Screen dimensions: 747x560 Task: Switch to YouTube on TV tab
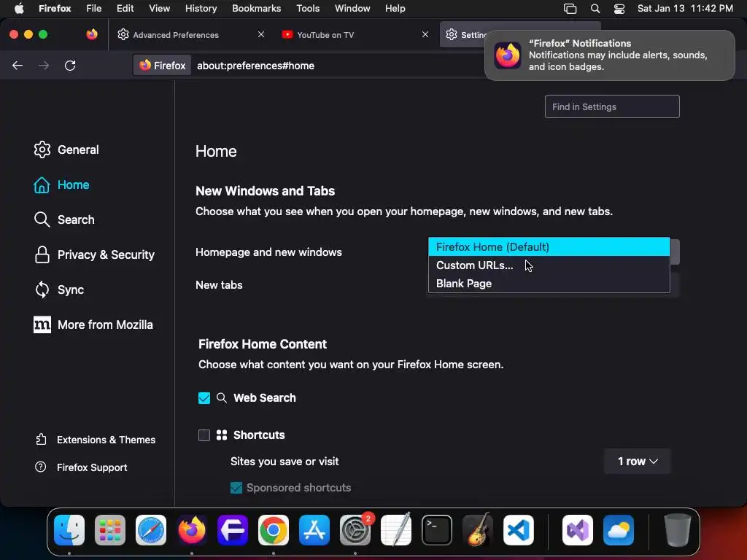coord(354,34)
